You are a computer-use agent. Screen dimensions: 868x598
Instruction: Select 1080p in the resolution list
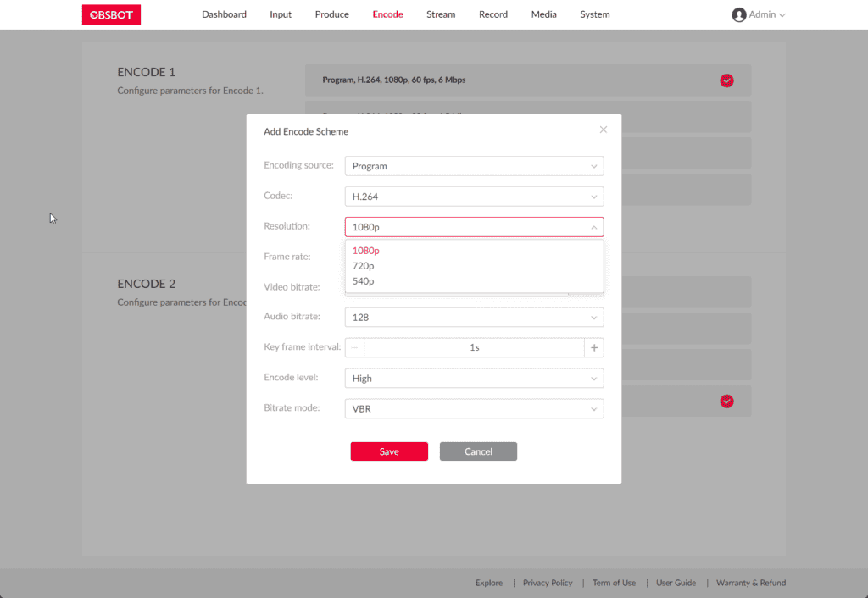(365, 251)
